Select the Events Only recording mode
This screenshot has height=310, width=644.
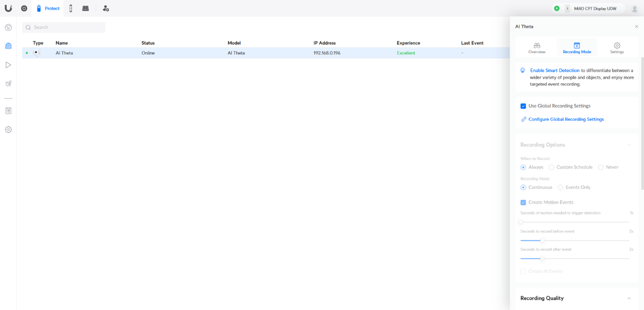coord(560,187)
